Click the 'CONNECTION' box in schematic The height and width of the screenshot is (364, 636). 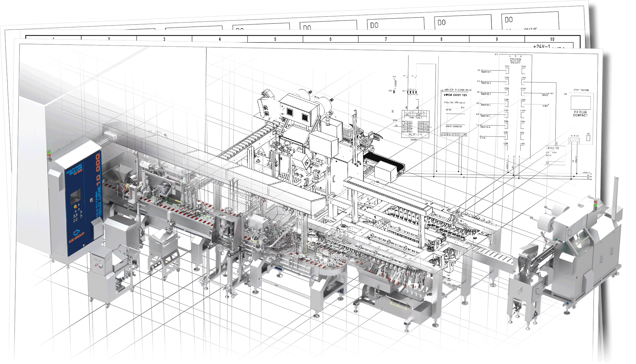[555, 156]
